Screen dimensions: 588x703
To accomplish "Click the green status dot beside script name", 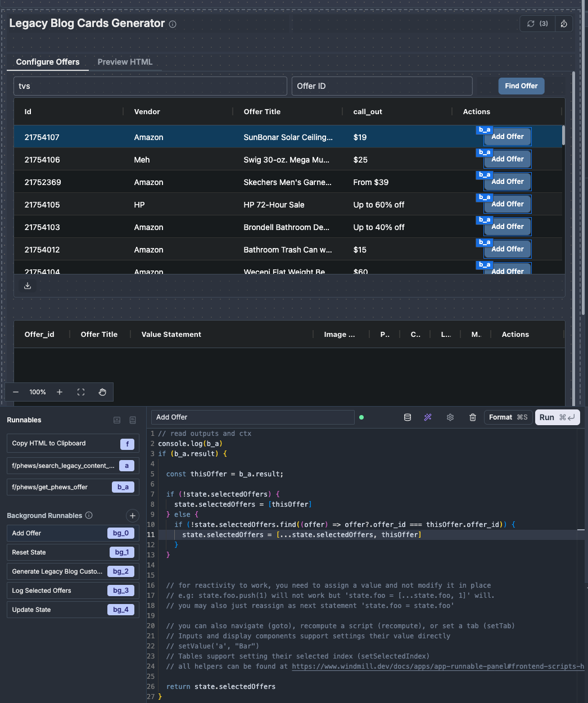I will (x=361, y=417).
